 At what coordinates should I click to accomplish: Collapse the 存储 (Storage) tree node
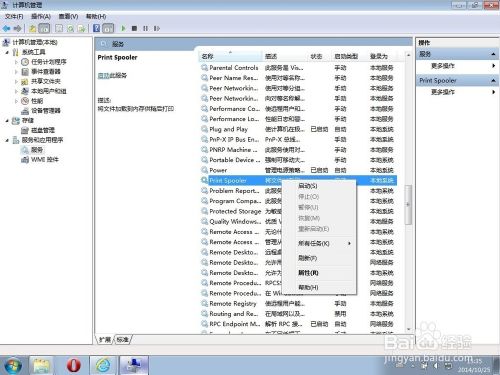pos(7,121)
